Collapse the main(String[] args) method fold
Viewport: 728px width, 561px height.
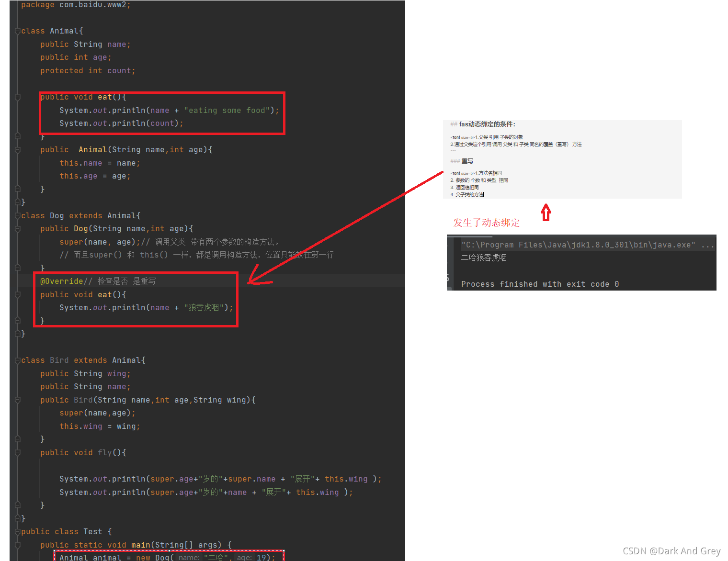[18, 545]
